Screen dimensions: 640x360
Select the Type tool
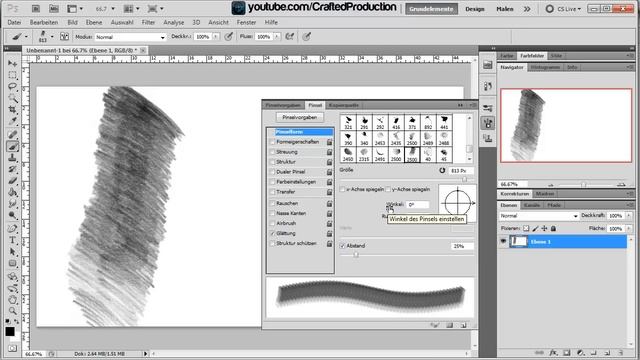pos(12,240)
